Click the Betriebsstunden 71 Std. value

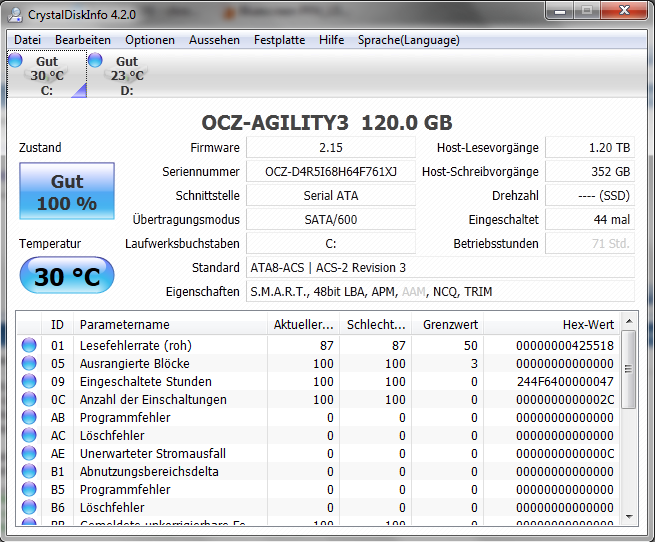(590, 244)
